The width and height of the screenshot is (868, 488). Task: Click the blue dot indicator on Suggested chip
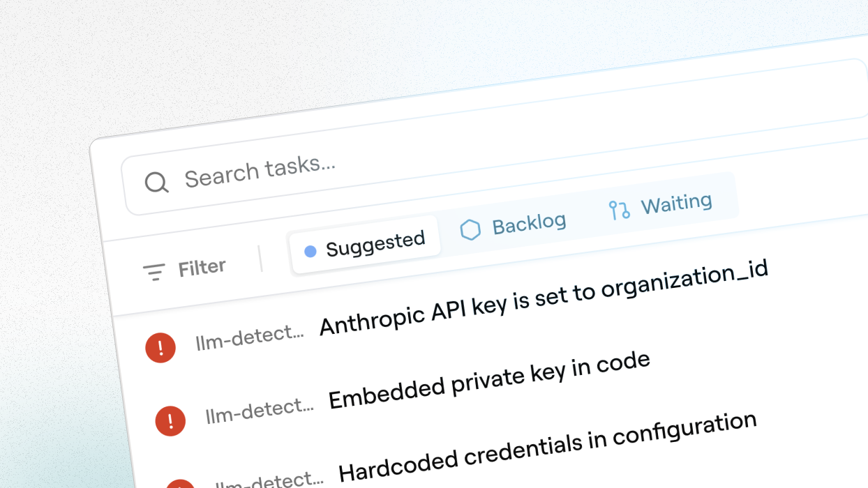[311, 251]
